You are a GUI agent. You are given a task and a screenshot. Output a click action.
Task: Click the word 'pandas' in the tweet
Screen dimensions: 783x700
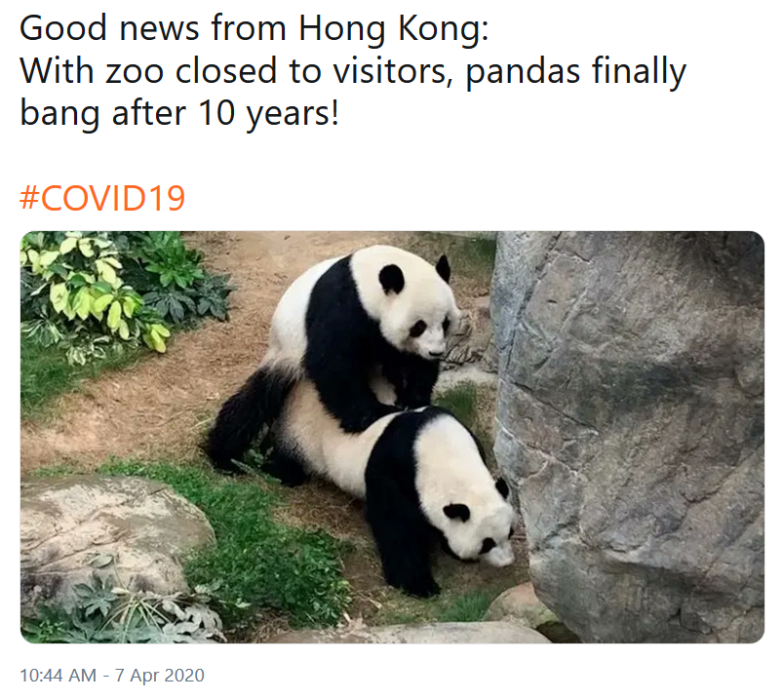(523, 72)
